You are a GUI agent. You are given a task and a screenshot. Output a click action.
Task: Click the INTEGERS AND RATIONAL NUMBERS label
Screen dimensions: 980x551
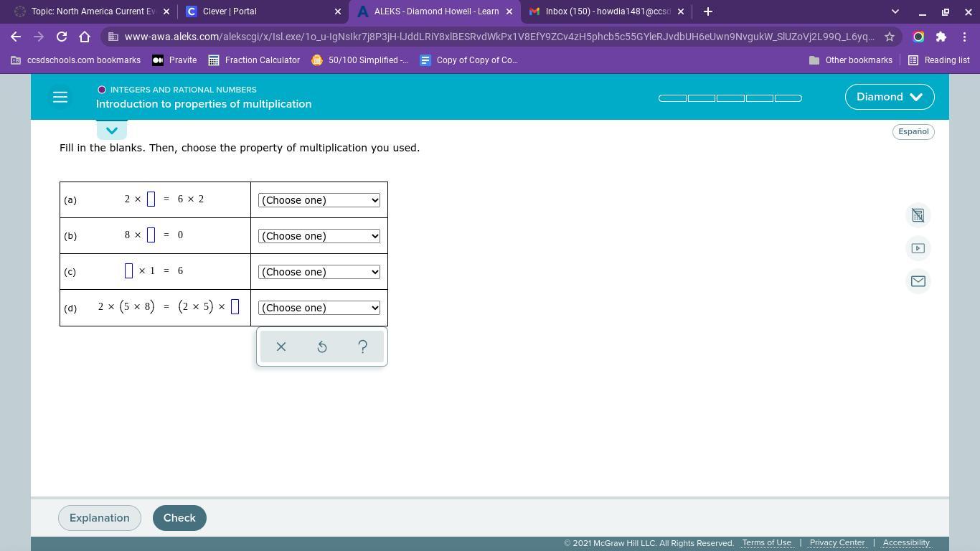coord(184,90)
